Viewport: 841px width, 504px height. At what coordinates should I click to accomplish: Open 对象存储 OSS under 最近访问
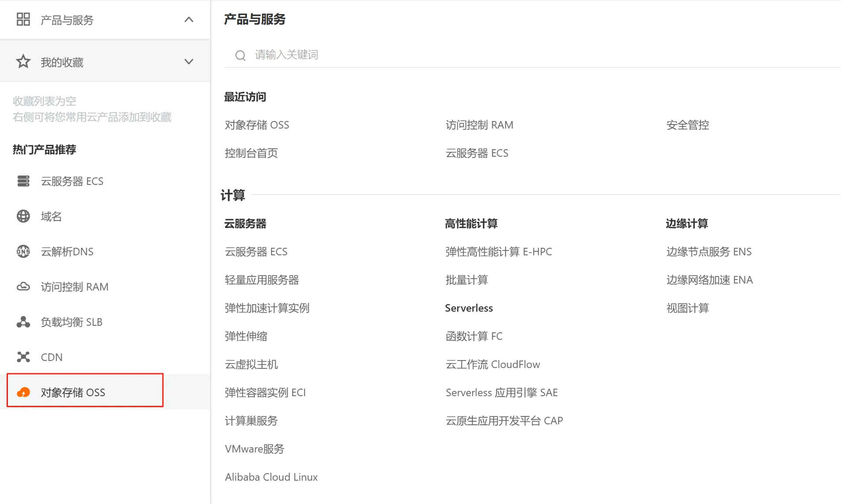(x=257, y=125)
